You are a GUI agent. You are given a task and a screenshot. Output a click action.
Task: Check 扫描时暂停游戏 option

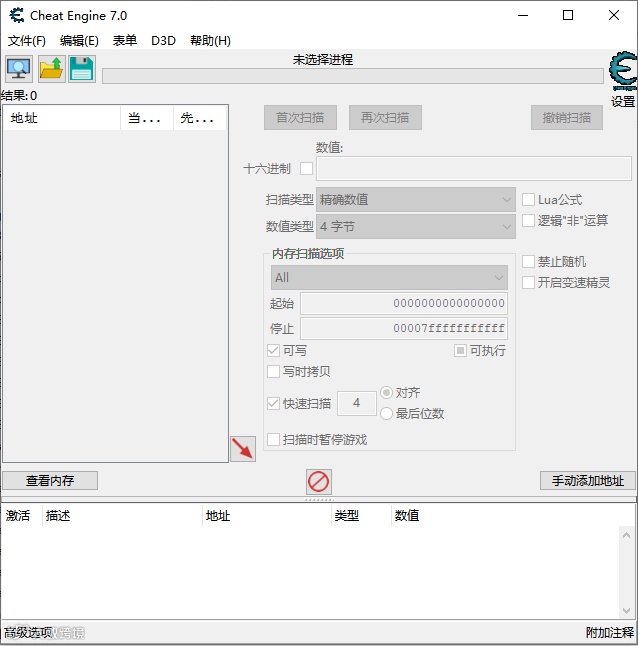273,440
